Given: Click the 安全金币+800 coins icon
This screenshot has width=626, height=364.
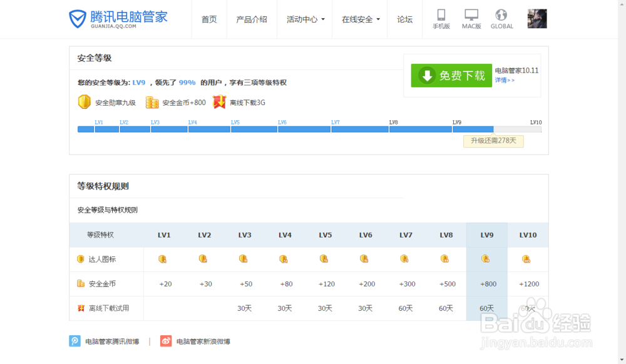Looking at the screenshot, I should 151,102.
